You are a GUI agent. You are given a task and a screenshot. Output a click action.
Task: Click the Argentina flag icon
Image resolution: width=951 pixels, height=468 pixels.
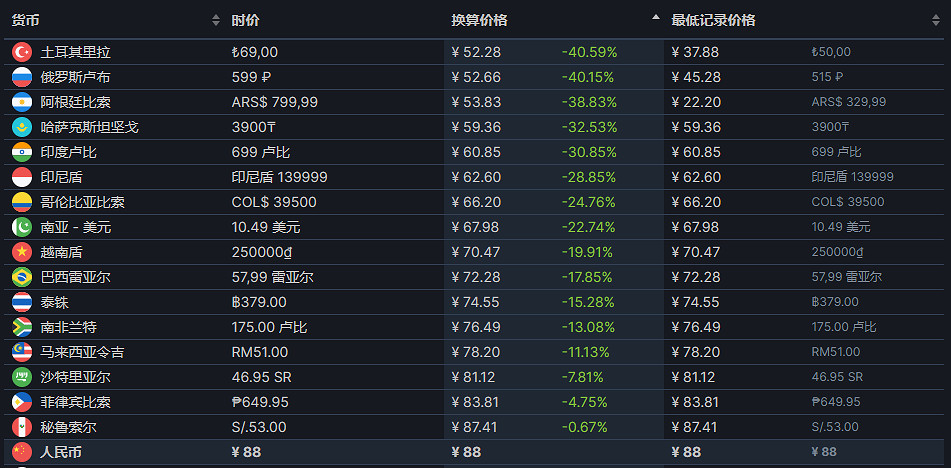click(x=22, y=102)
